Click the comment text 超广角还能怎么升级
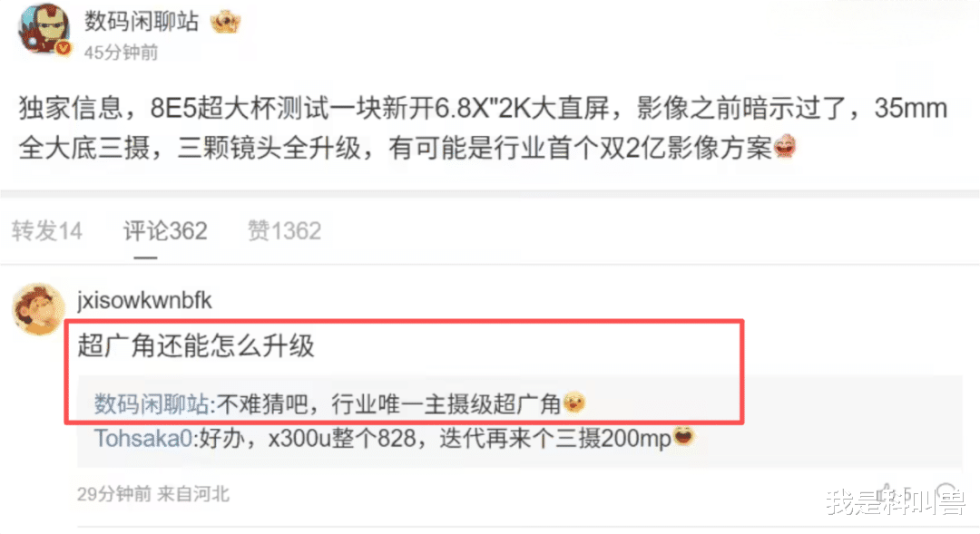This screenshot has height=534, width=980. click(x=196, y=346)
